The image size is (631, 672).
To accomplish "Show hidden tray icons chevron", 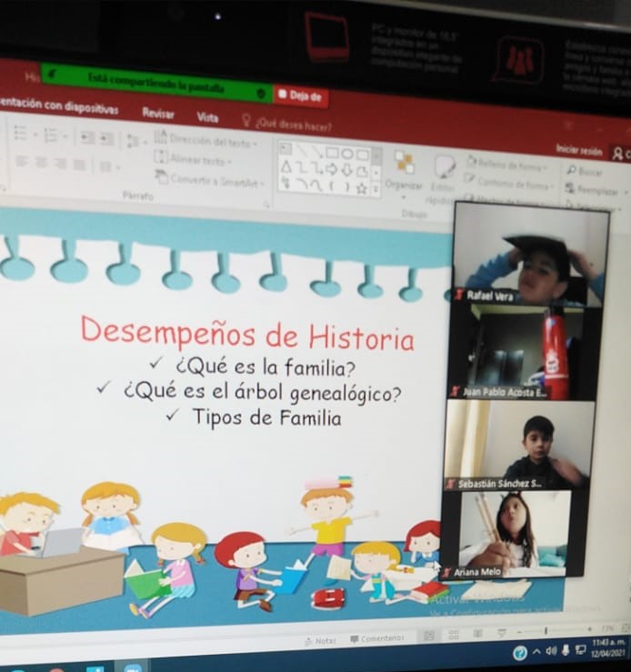I will [x=536, y=652].
